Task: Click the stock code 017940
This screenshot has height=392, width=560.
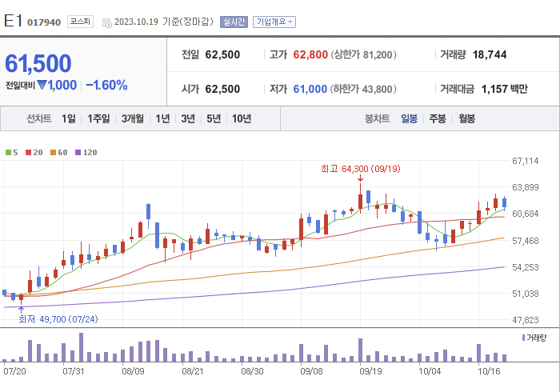Action: (44, 22)
